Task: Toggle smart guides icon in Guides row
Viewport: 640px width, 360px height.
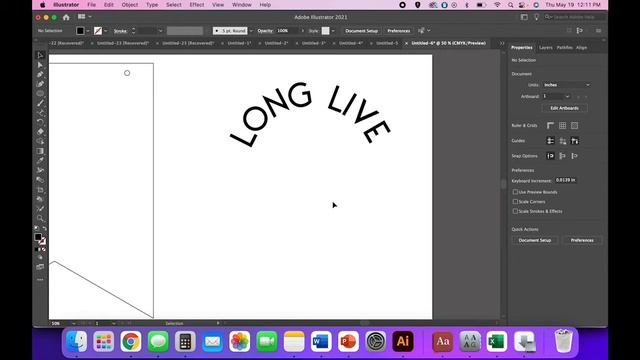Action: pos(574,141)
